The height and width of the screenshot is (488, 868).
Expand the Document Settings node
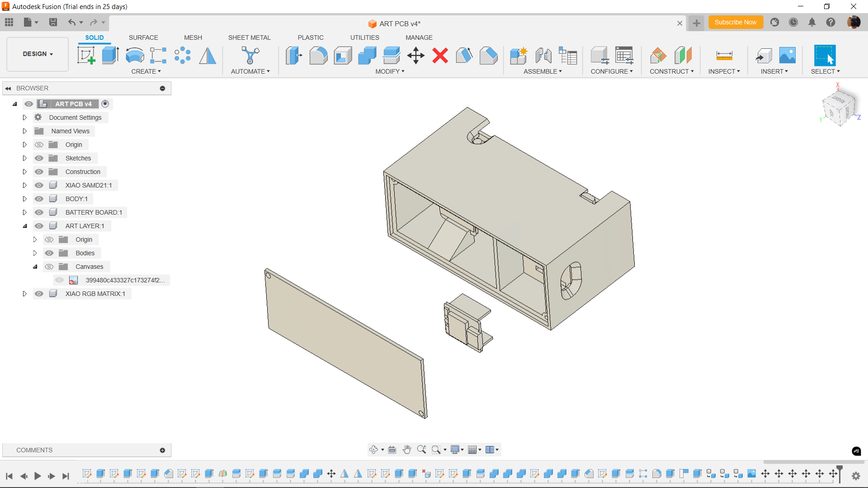pos(24,117)
